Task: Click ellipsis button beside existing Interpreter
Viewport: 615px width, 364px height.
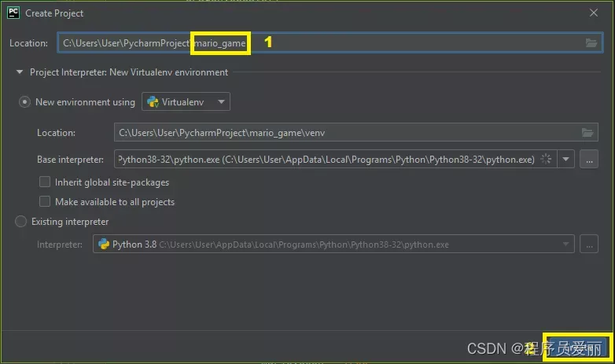Action: click(x=589, y=244)
